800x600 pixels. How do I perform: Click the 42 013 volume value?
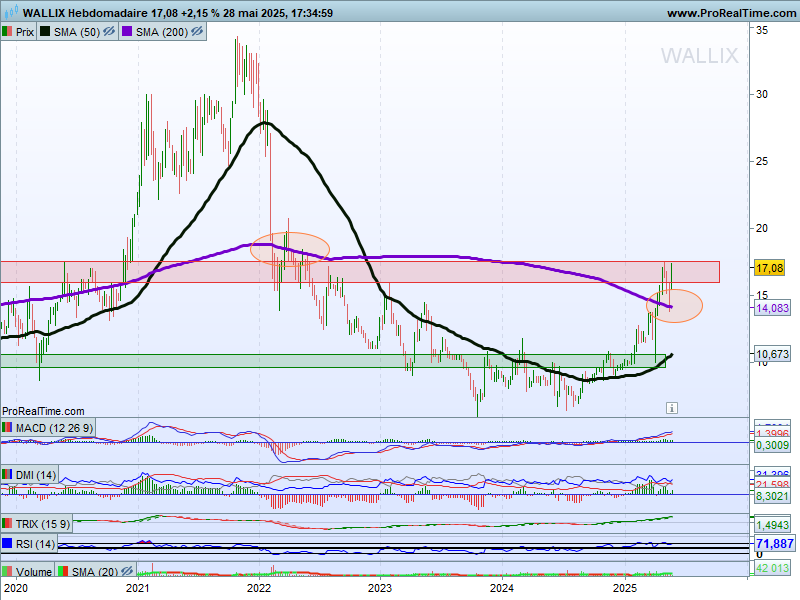[x=772, y=568]
